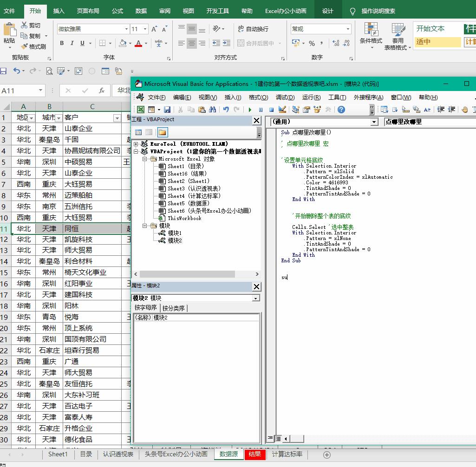Image resolution: width=476 pixels, height=467 pixels.
Task: Click the Reset (stop) icon in VBA toolbar
Action: point(271,110)
